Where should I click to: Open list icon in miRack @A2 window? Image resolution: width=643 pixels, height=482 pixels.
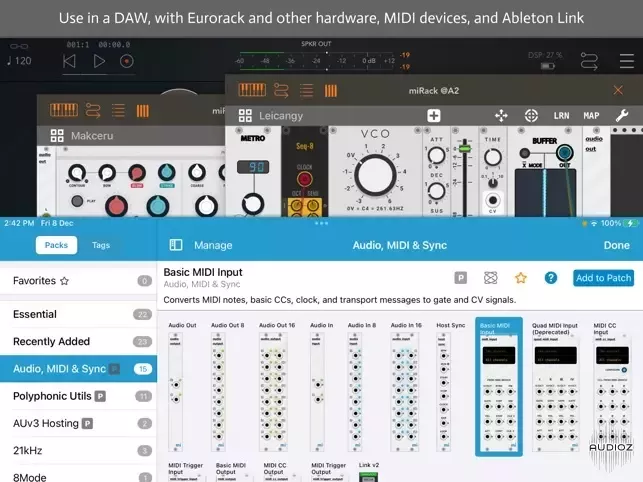click(306, 90)
